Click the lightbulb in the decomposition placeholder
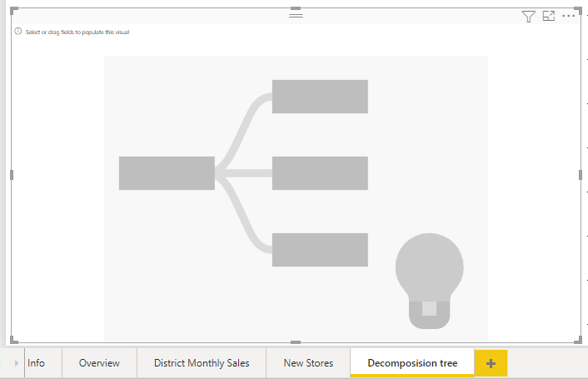The width and height of the screenshot is (588, 379). click(x=430, y=282)
